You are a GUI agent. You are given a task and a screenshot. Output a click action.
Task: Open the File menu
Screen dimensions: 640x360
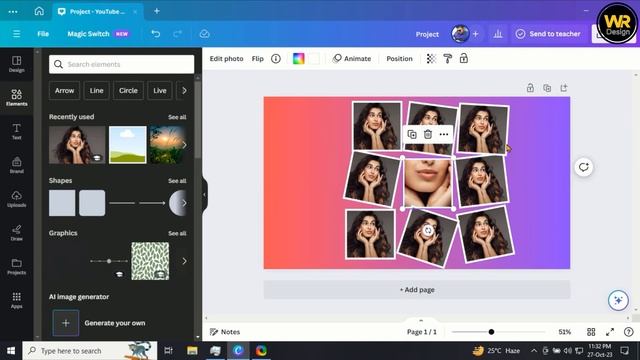43,34
